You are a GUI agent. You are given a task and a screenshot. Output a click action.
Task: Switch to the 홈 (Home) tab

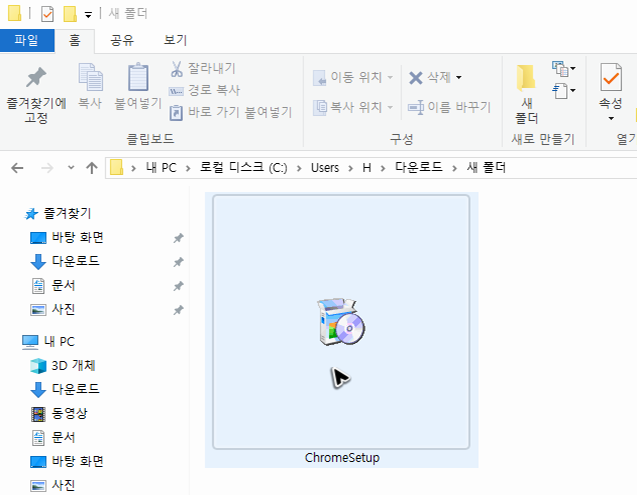pyautogui.click(x=75, y=40)
